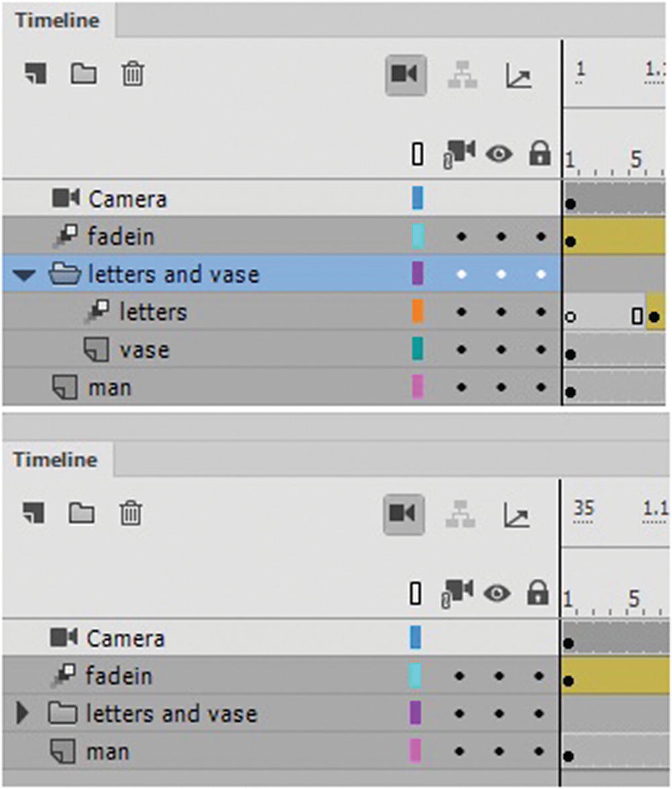Click the keyframe on the vase layer's frame 1

coord(571,354)
